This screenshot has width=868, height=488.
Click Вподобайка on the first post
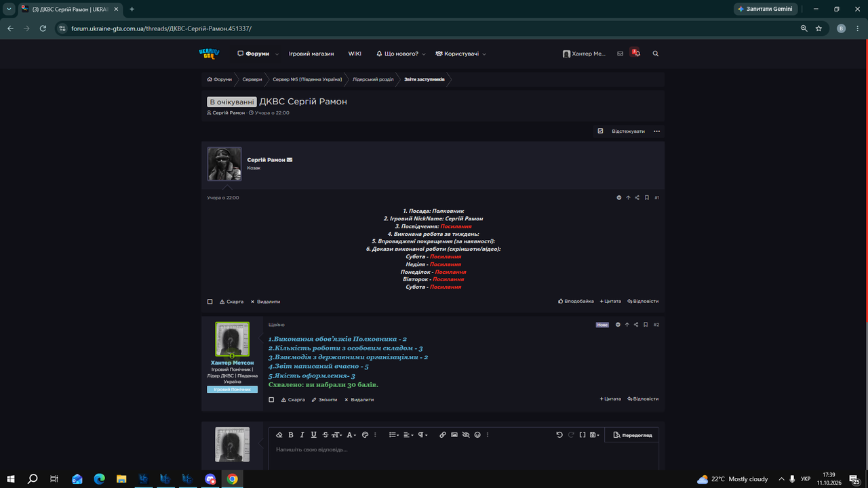[x=576, y=302]
